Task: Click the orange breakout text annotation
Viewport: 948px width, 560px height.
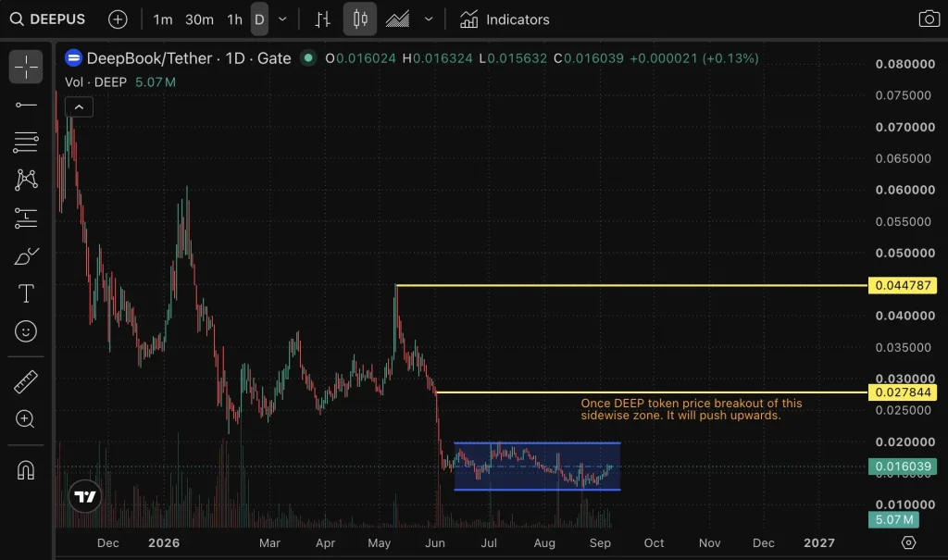Action: coord(691,409)
